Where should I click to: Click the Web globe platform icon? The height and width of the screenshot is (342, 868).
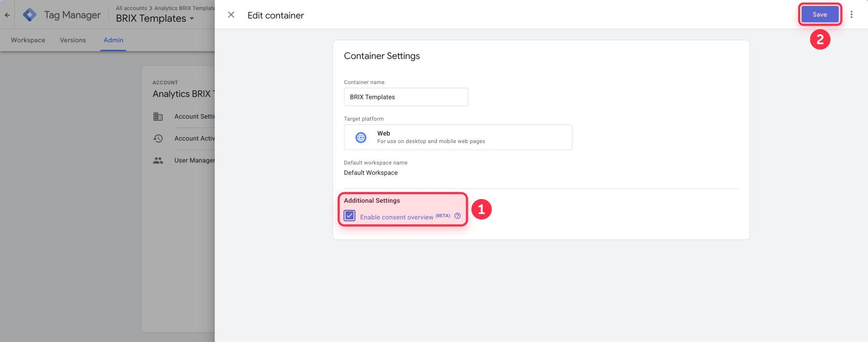(x=361, y=138)
